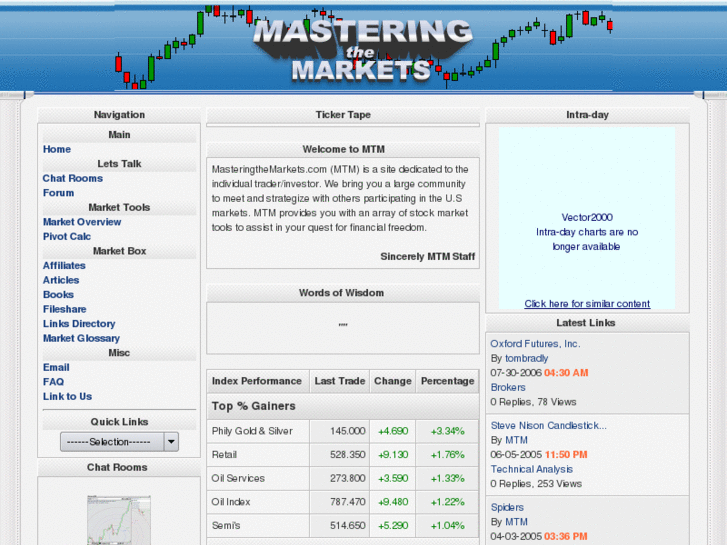Click the +9.130 change value
The height and width of the screenshot is (545, 727).
tap(393, 455)
